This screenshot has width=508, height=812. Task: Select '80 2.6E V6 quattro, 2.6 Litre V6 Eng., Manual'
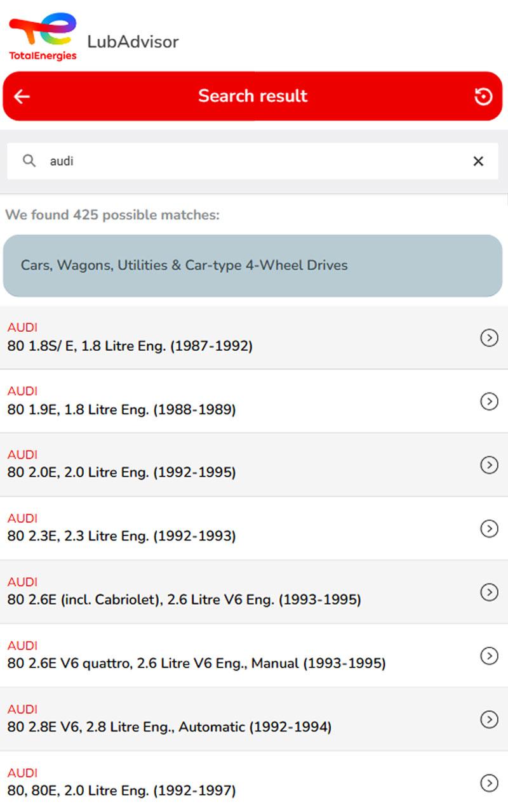pos(197,664)
